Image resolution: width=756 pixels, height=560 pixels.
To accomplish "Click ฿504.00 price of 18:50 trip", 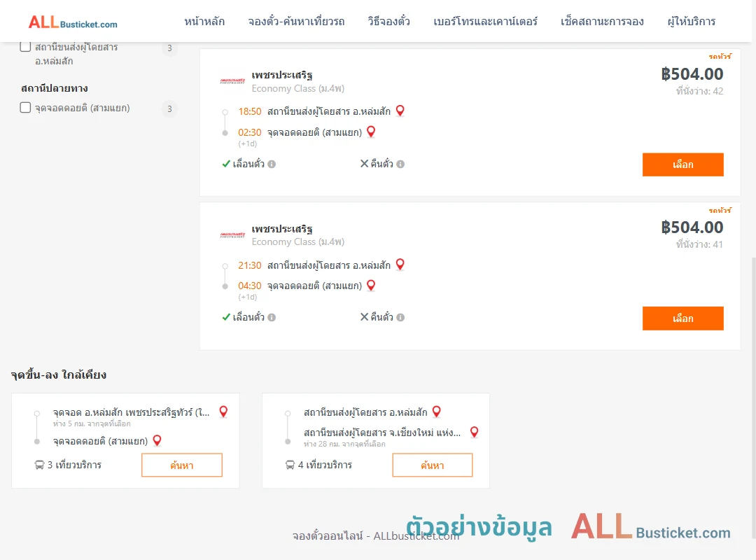I will click(692, 73).
